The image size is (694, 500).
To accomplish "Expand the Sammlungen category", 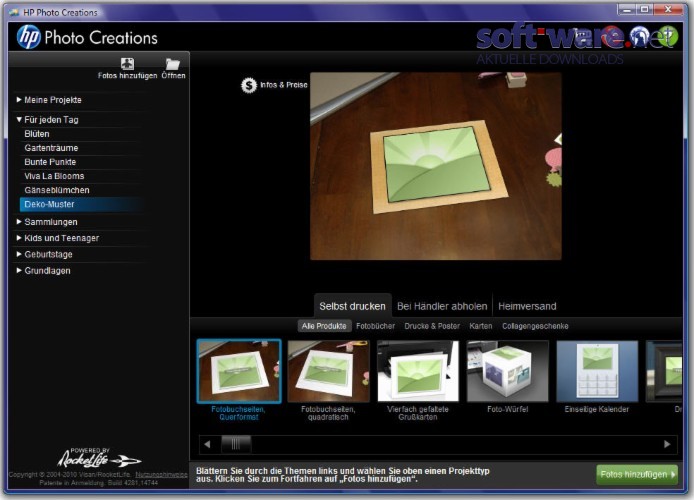I will (47, 222).
